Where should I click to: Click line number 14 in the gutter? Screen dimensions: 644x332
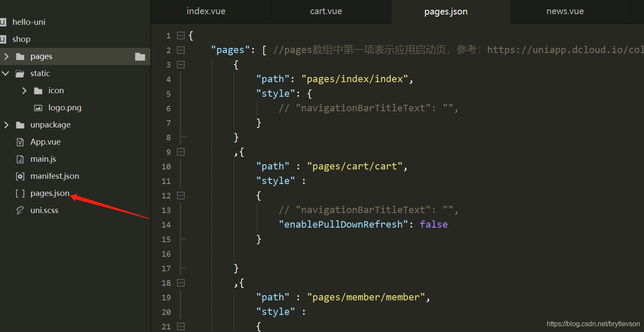coord(166,225)
